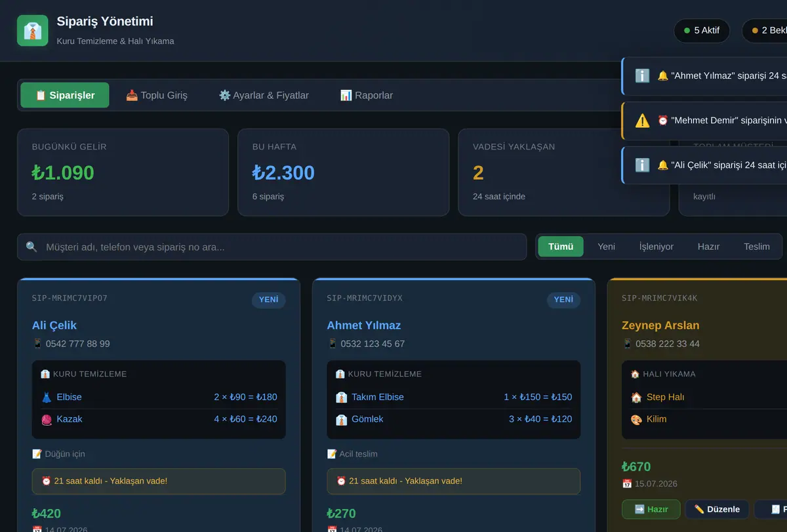The width and height of the screenshot is (787, 532).
Task: Click the YENİ badge on Ali Çelik order
Action: point(268,300)
